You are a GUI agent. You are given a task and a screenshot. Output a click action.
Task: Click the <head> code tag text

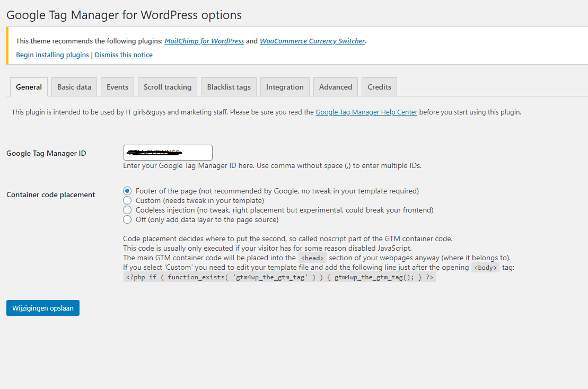tap(312, 258)
